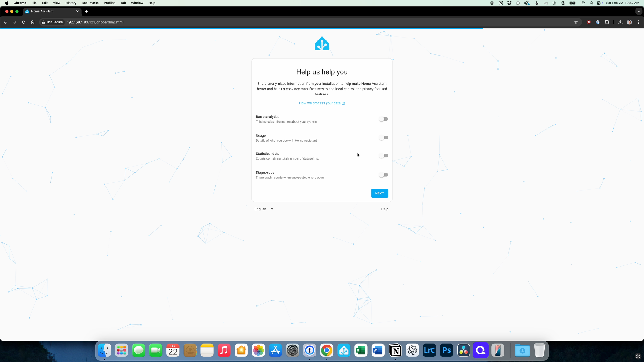
Task: Launch Photoshop from the Dock
Action: [446, 350]
